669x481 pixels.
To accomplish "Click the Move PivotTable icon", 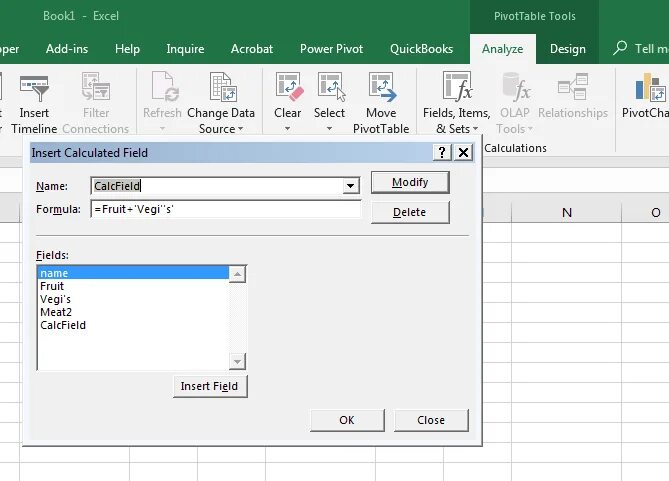I will coord(382,87).
